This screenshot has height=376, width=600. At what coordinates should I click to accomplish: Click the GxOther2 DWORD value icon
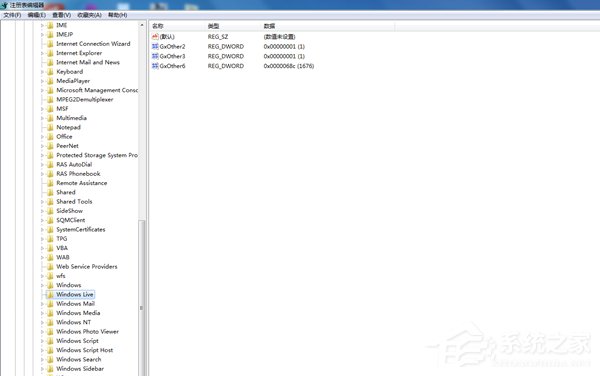[x=155, y=46]
